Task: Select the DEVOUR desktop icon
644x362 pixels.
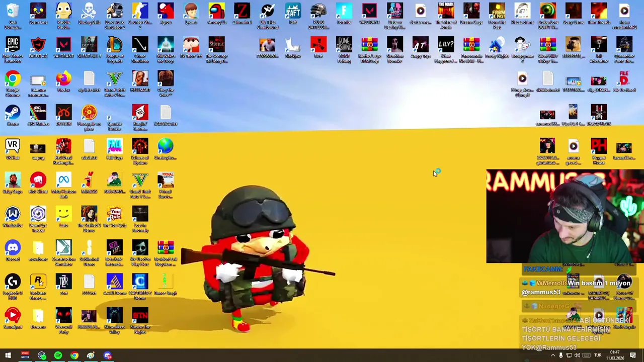Action: click(x=63, y=115)
